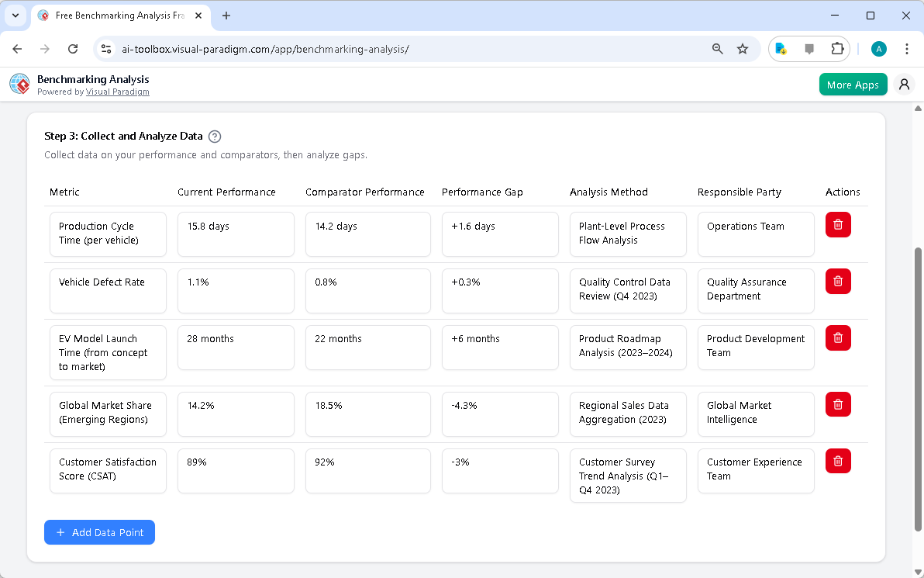The width and height of the screenshot is (924, 578).
Task: Click the Add Data Point button
Action: tap(99, 532)
